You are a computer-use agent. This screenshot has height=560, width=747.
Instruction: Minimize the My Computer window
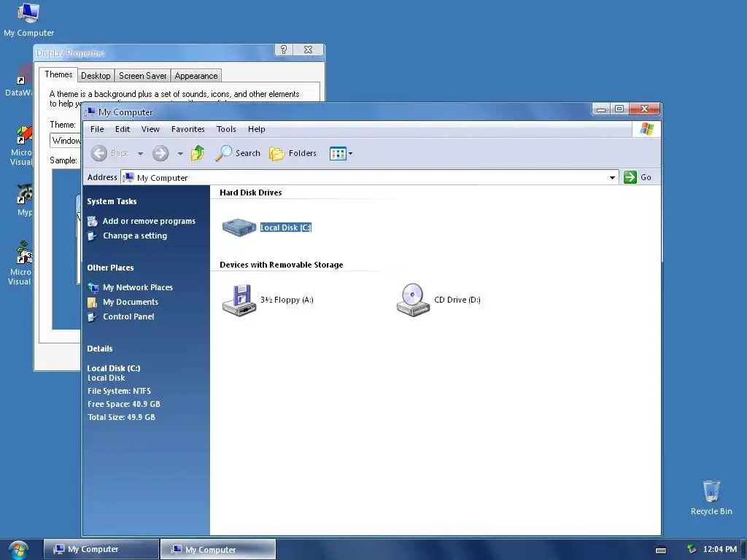point(601,109)
